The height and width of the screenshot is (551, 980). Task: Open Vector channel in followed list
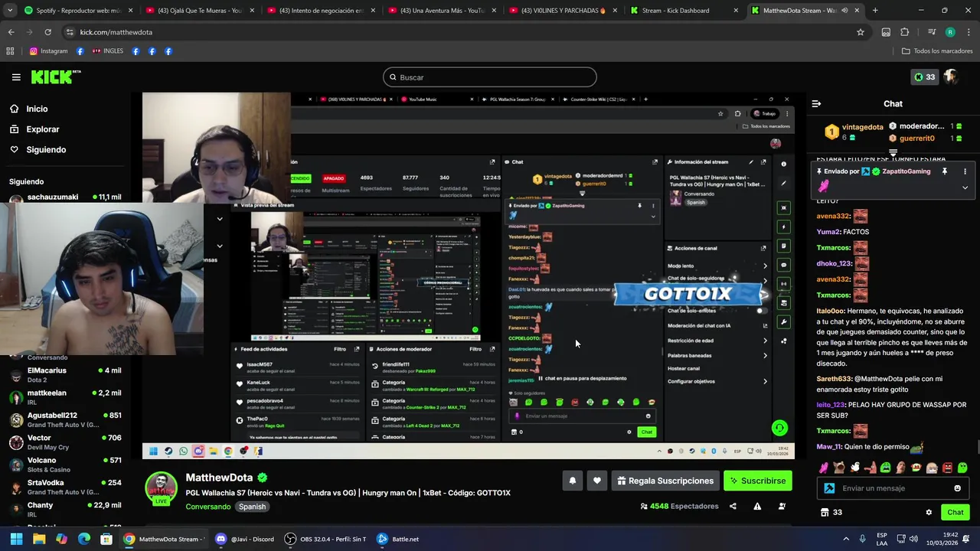click(65, 442)
